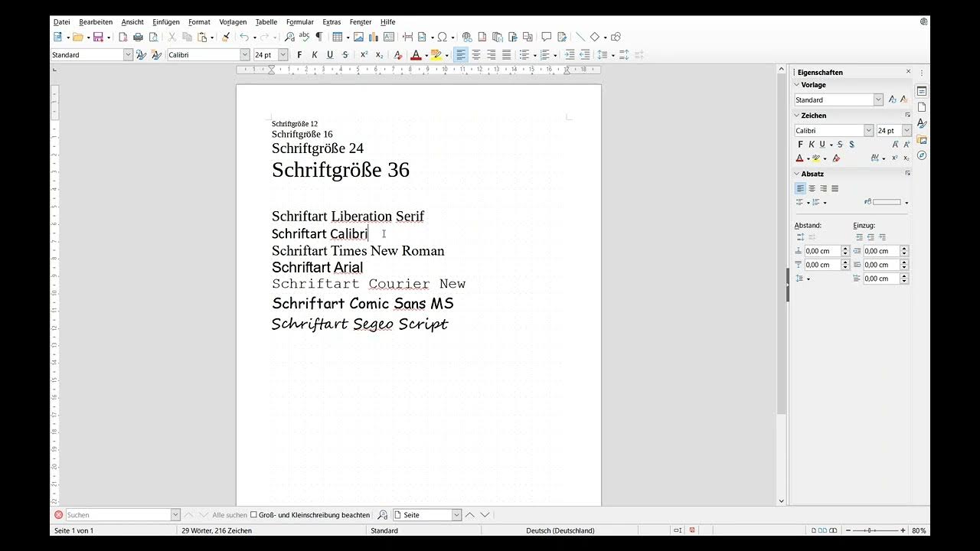Click the Find and Replace icon in search bar

(383, 515)
